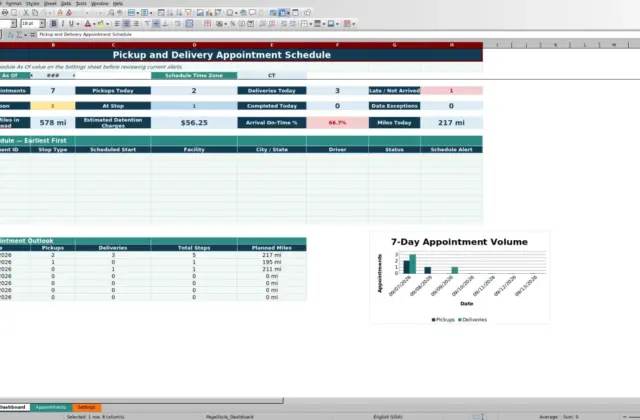Screen dimensions: 640x420
Task: Open the font name dropdown arrow
Action: point(13,24)
